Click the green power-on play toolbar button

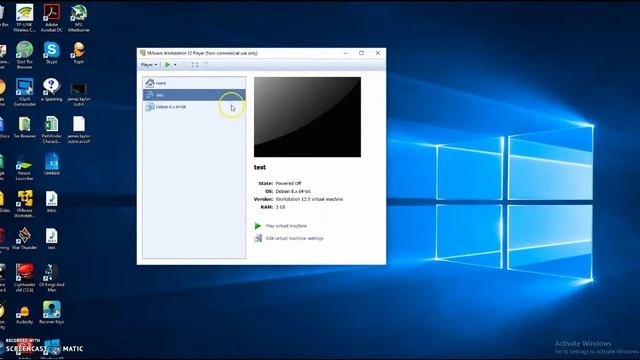point(168,64)
